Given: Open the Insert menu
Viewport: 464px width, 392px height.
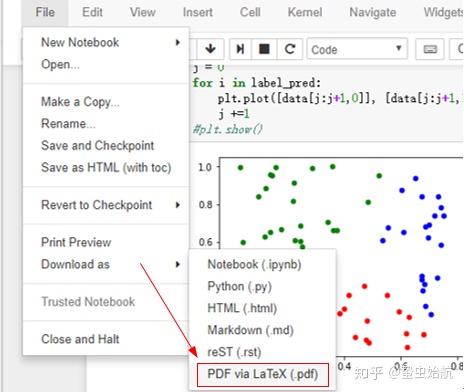Looking at the screenshot, I should [197, 12].
